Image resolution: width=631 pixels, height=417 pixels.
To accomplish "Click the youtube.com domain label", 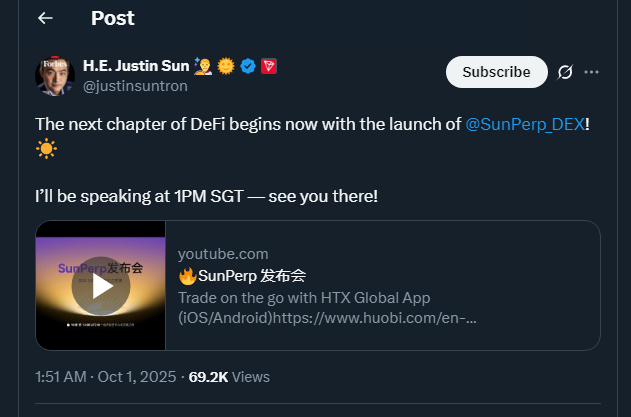I will coord(222,254).
